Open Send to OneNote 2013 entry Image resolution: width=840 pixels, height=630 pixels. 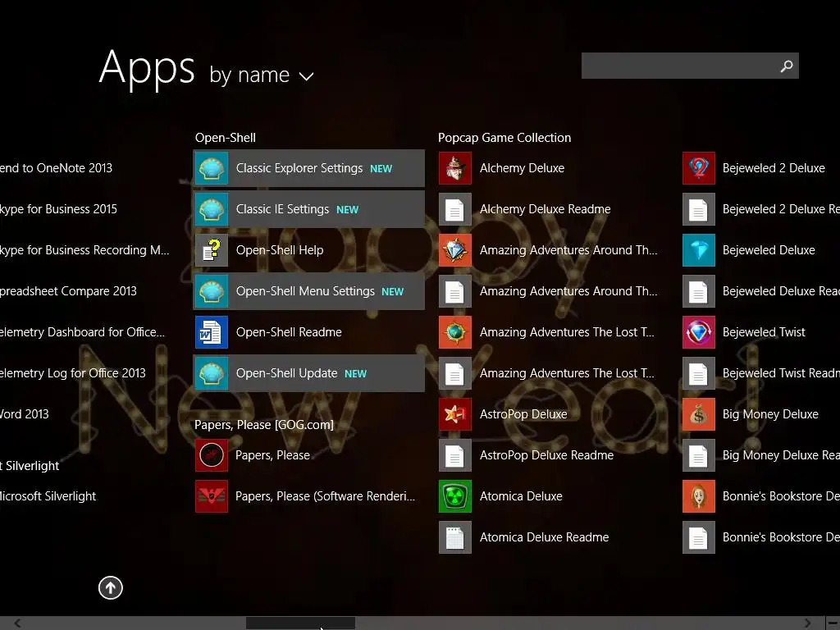point(57,168)
